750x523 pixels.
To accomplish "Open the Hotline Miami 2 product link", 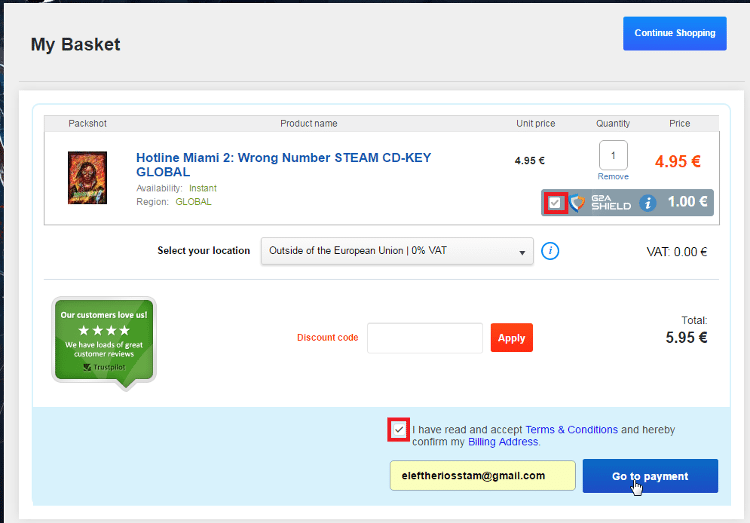I will (x=284, y=165).
